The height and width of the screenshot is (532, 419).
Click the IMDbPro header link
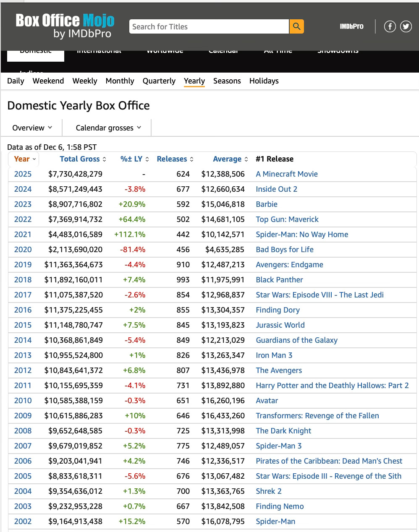point(351,26)
